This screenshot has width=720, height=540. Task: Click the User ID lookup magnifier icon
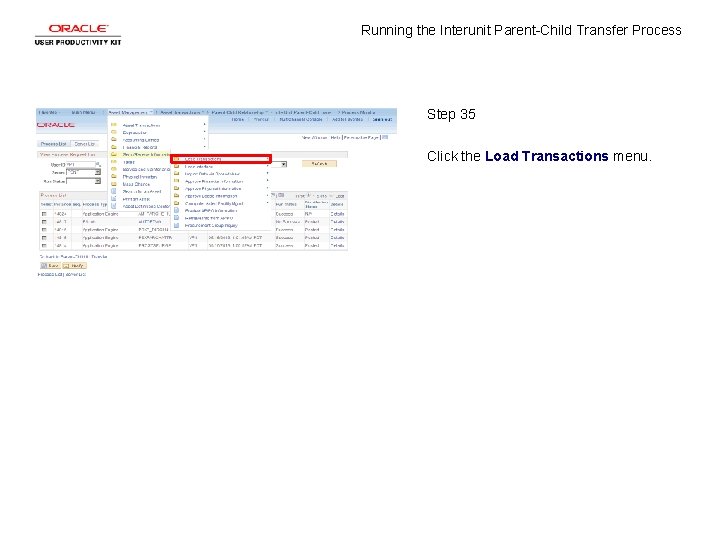pos(98,164)
